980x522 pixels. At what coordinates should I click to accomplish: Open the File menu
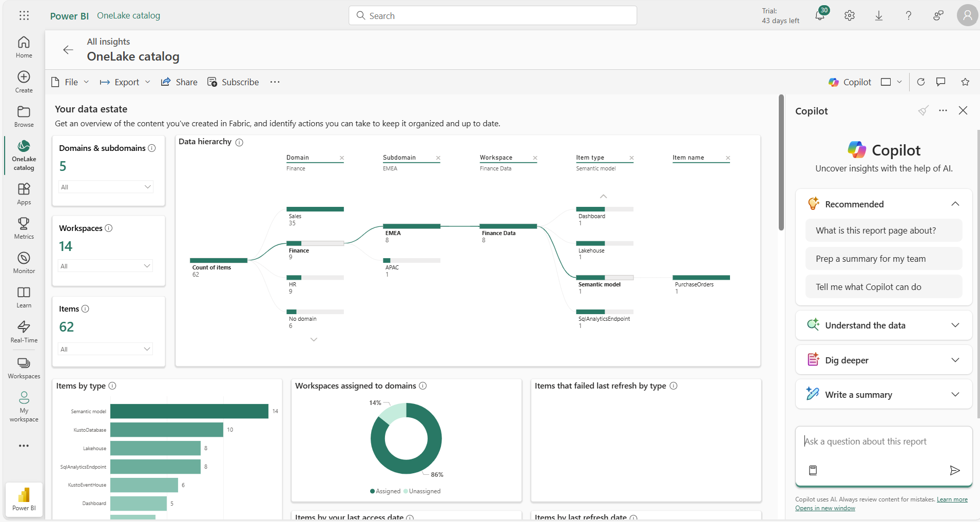point(70,82)
